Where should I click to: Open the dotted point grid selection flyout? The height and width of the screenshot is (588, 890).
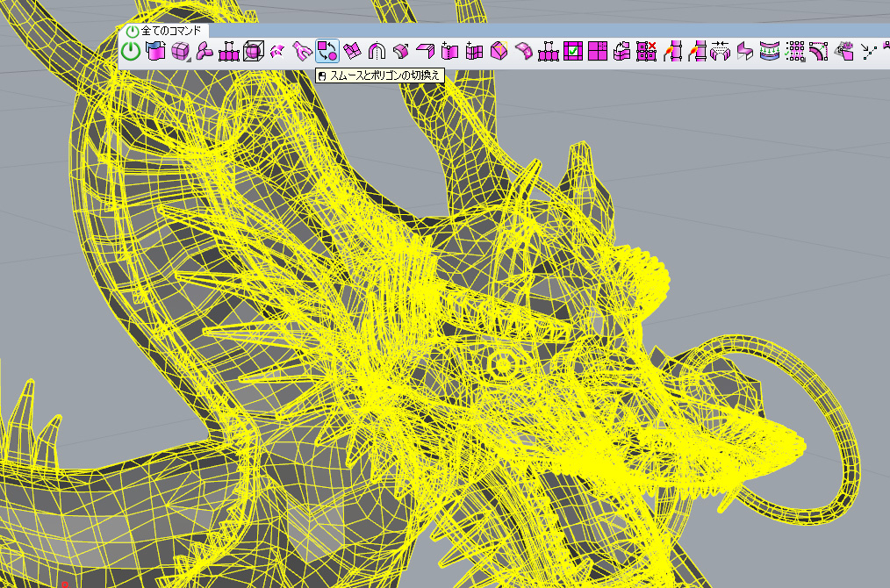coord(794,51)
